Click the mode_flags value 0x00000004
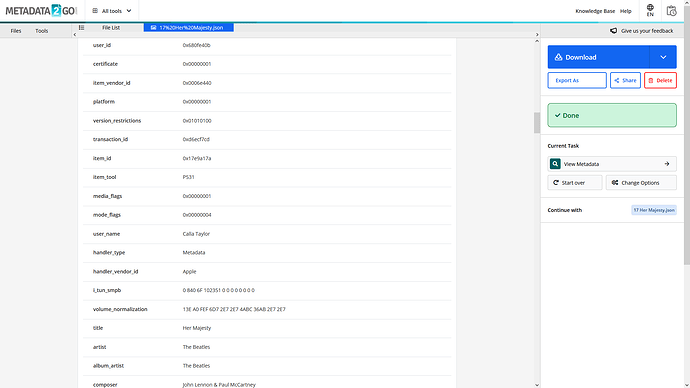The height and width of the screenshot is (388, 690). point(197,215)
